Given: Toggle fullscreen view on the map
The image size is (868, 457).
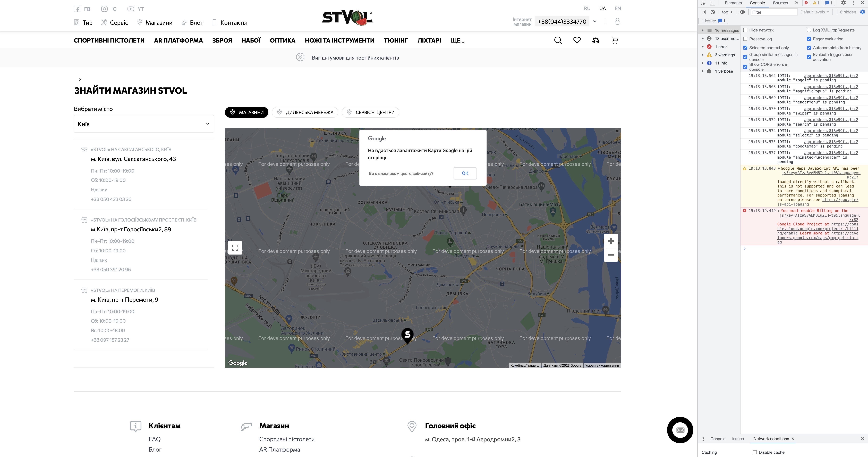Looking at the screenshot, I should 235,248.
